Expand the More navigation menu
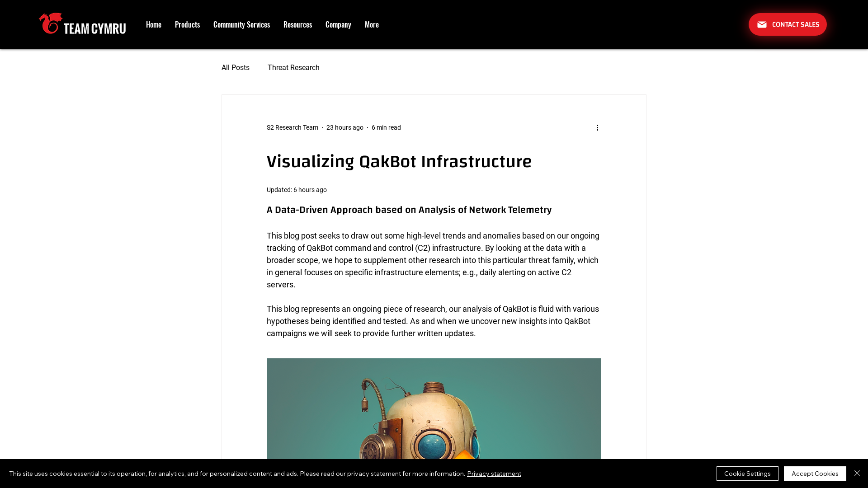 (372, 24)
